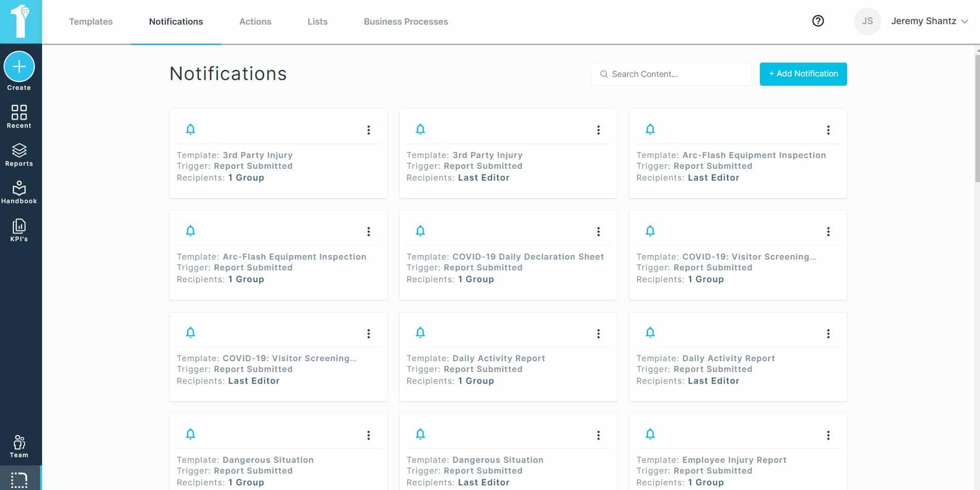980x490 pixels.
Task: Open options menu on COVID-19 Visitor Screening Last Editor card
Action: click(x=368, y=334)
